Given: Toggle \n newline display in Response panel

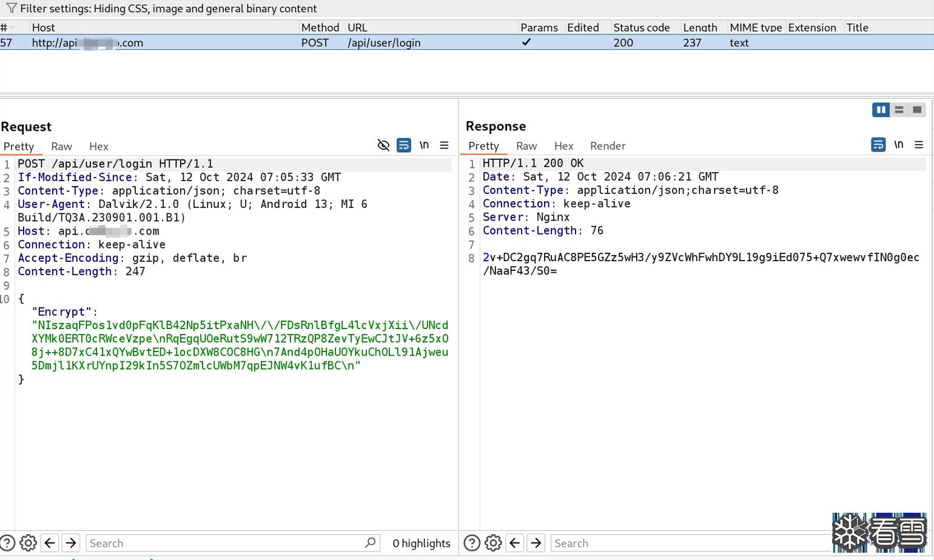Looking at the screenshot, I should (x=899, y=144).
